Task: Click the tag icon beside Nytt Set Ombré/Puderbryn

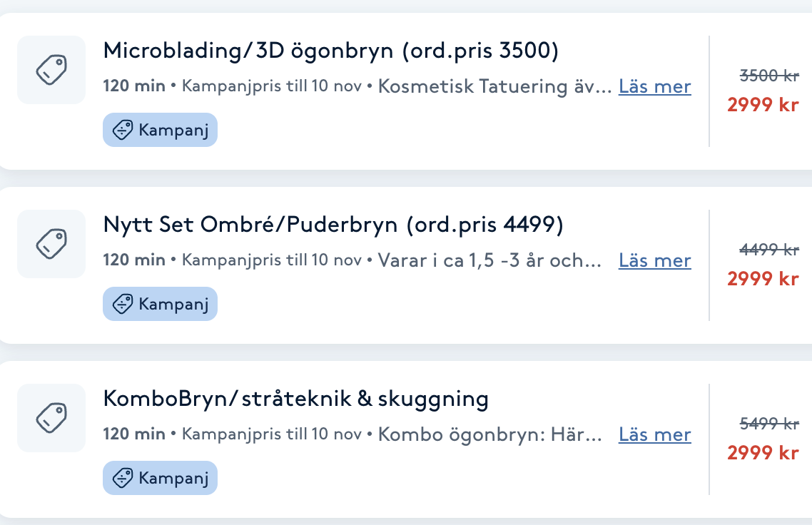Action: click(x=51, y=244)
